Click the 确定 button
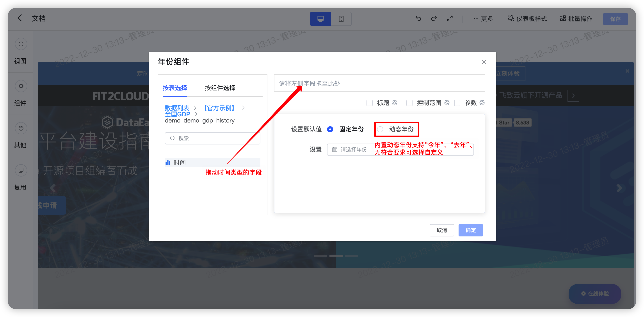This screenshot has height=317, width=644. pos(470,230)
